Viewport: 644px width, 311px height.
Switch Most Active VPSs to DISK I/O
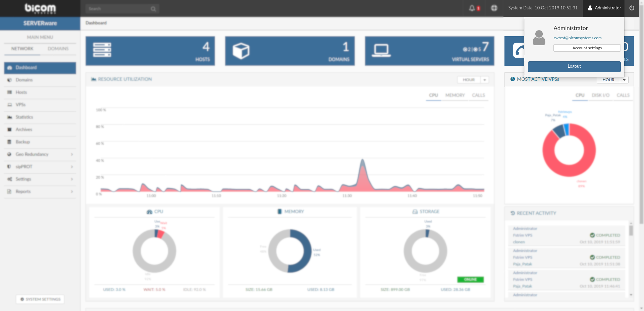click(x=601, y=95)
